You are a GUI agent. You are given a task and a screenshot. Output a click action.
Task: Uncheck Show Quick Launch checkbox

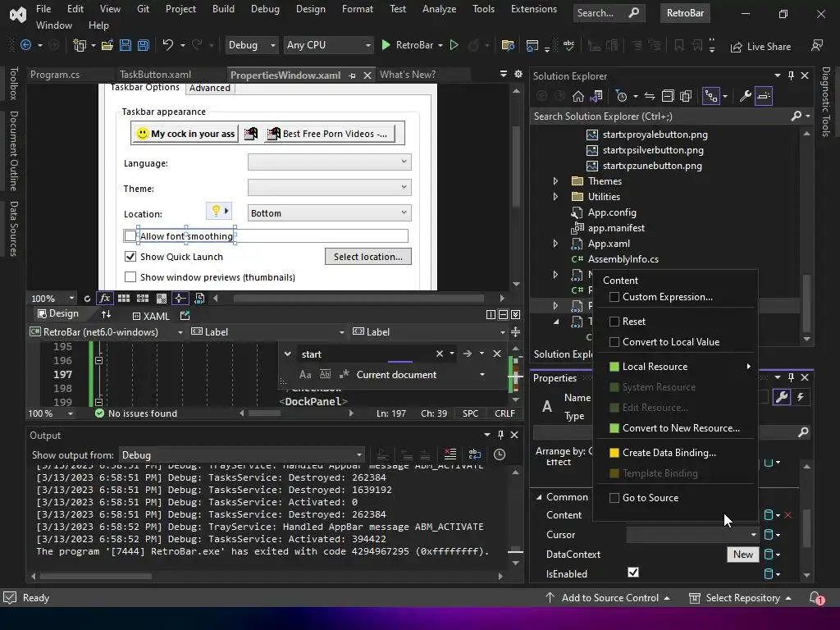pyautogui.click(x=130, y=257)
